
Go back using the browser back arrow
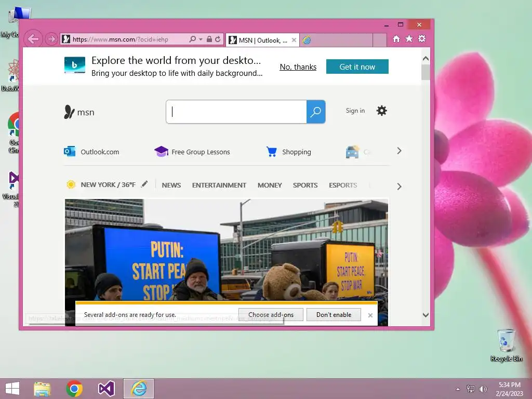[x=33, y=39]
